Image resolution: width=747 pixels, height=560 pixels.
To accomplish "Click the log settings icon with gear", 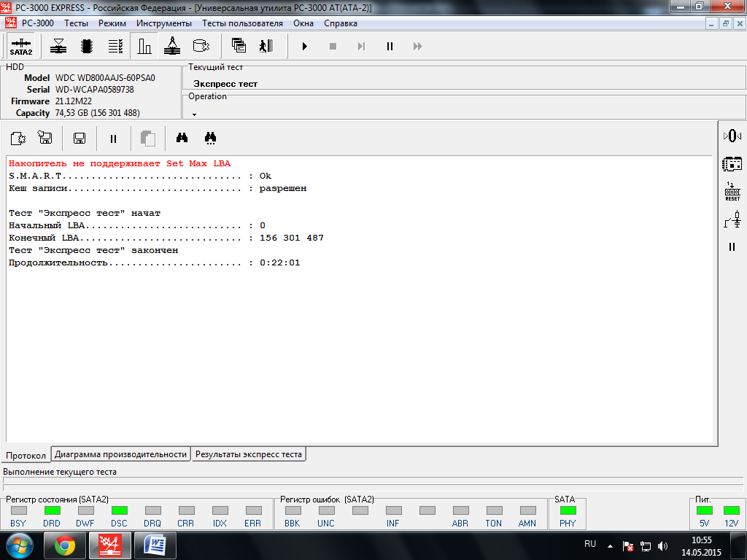I will click(x=18, y=139).
